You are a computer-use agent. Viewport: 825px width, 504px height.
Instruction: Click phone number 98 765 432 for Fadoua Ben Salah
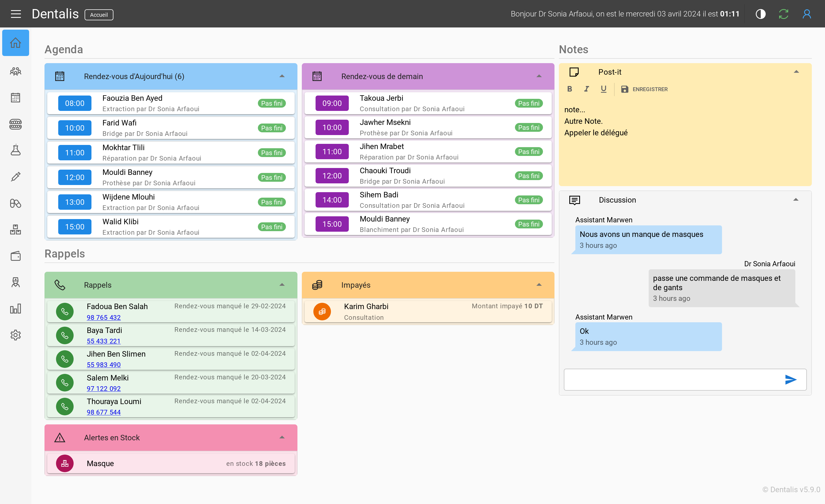tap(103, 318)
